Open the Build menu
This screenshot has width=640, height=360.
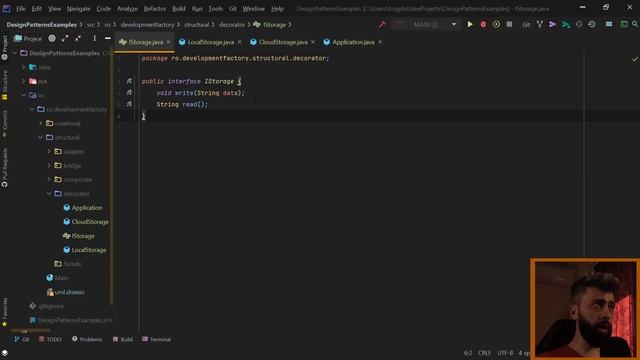179,9
